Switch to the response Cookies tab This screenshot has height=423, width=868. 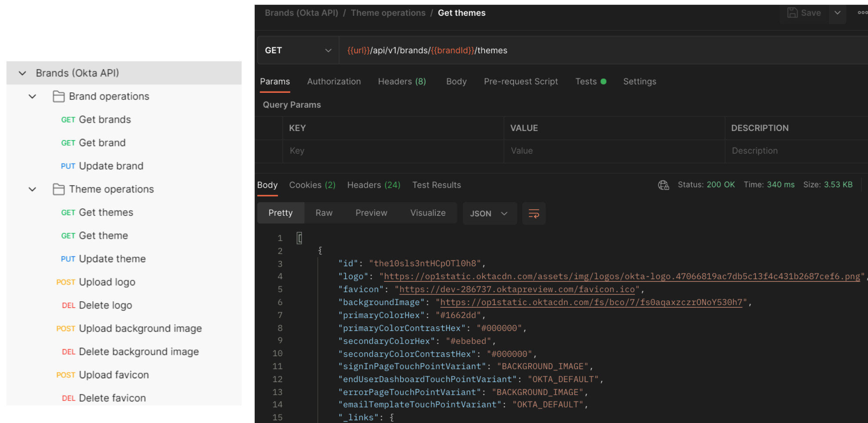[312, 185]
